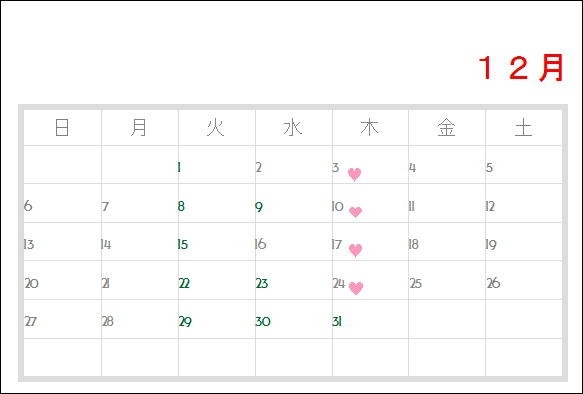Screen dimensions: 583x394
Task: Select the red 12月 month title
Action: click(x=521, y=68)
